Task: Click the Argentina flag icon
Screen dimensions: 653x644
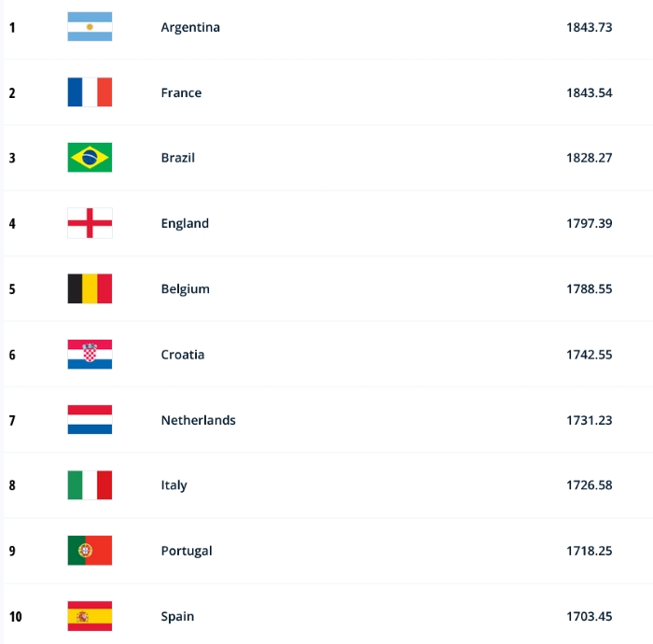Action: pos(90,27)
